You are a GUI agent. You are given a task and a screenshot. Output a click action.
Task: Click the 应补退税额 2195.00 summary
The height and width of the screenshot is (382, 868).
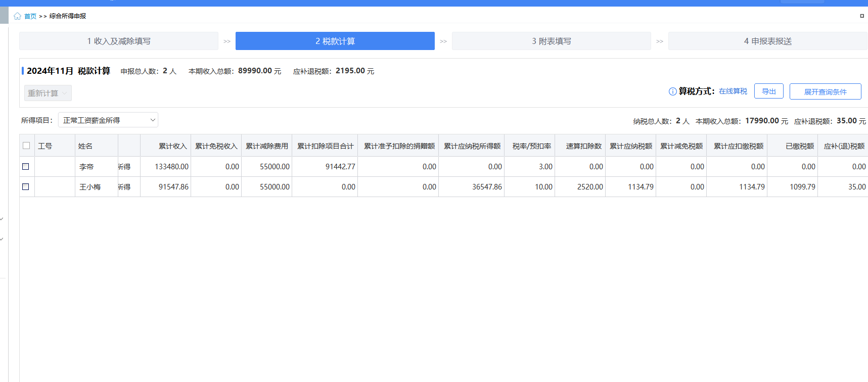(x=334, y=71)
